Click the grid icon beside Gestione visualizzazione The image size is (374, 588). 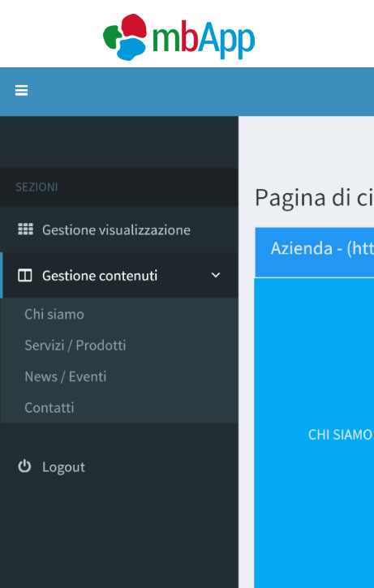(25, 230)
